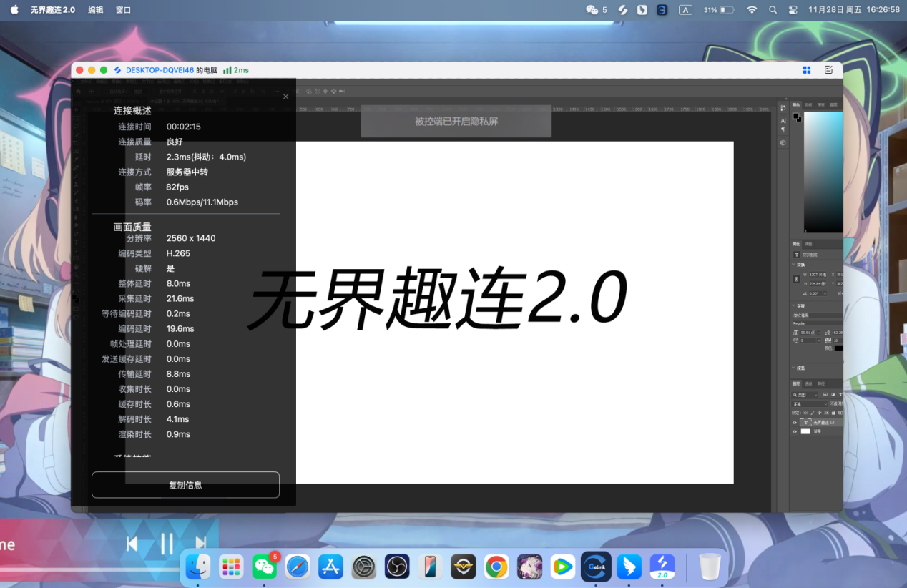907x588 pixels.
Task: Click input source A icon in menu bar
Action: pos(685,10)
